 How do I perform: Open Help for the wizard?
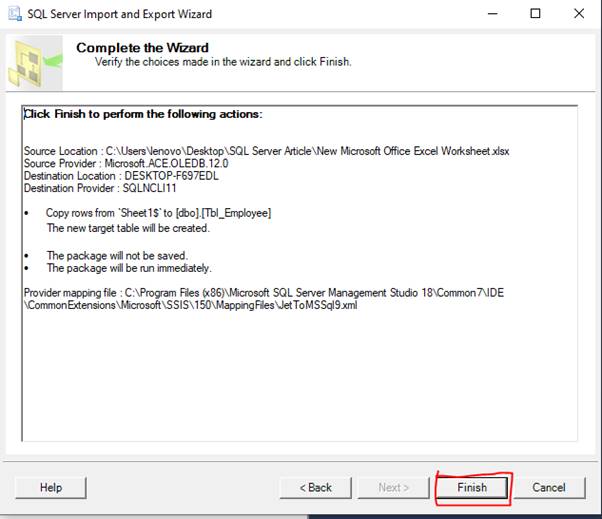[x=51, y=488]
